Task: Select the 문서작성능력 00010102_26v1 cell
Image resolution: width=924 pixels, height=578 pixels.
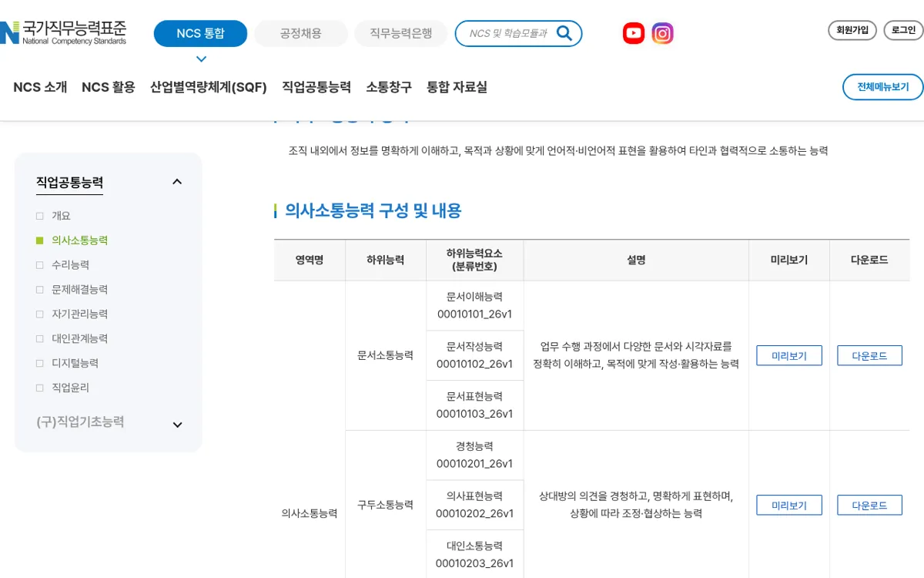Action: (475, 355)
